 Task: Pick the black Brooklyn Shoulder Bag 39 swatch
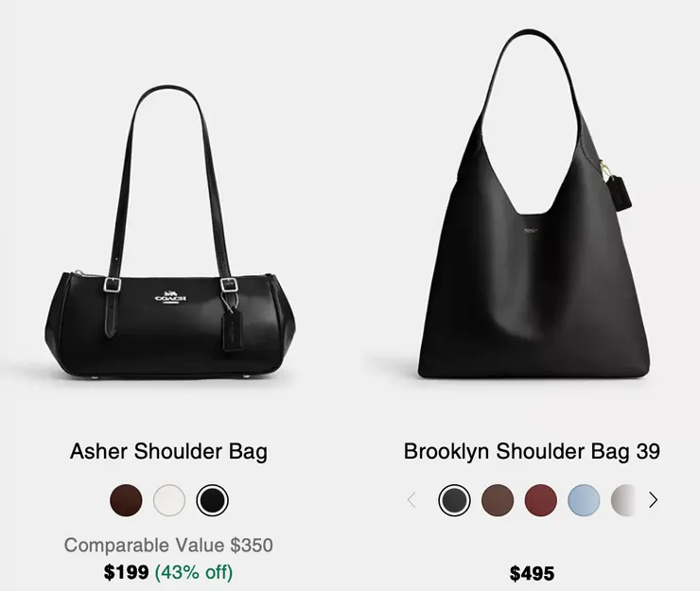point(454,500)
